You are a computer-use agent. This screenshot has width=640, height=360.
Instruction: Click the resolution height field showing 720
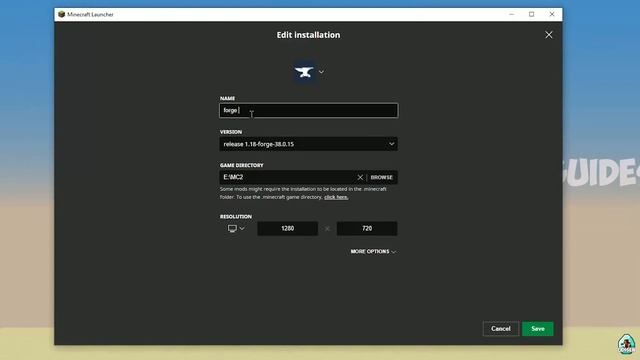pos(367,229)
